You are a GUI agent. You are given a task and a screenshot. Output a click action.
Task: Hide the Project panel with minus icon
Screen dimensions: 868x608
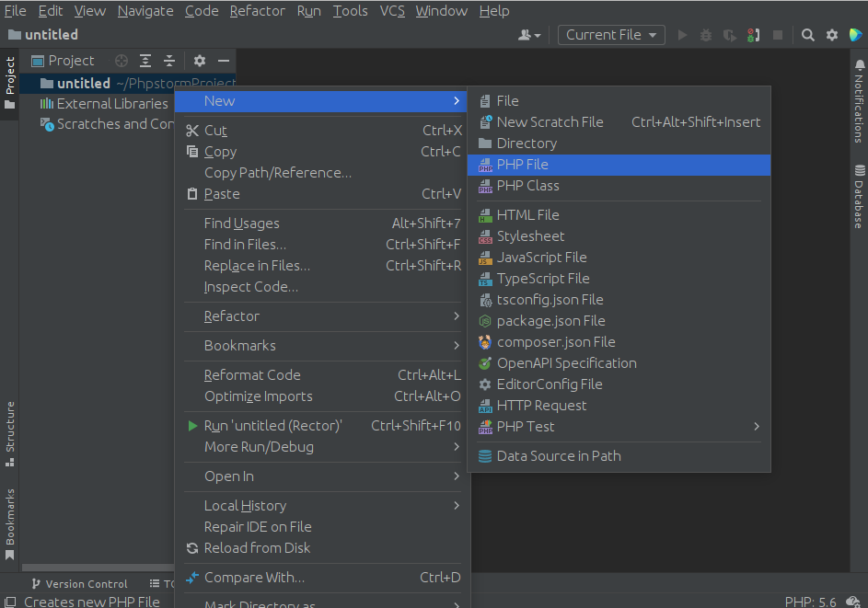pyautogui.click(x=224, y=61)
